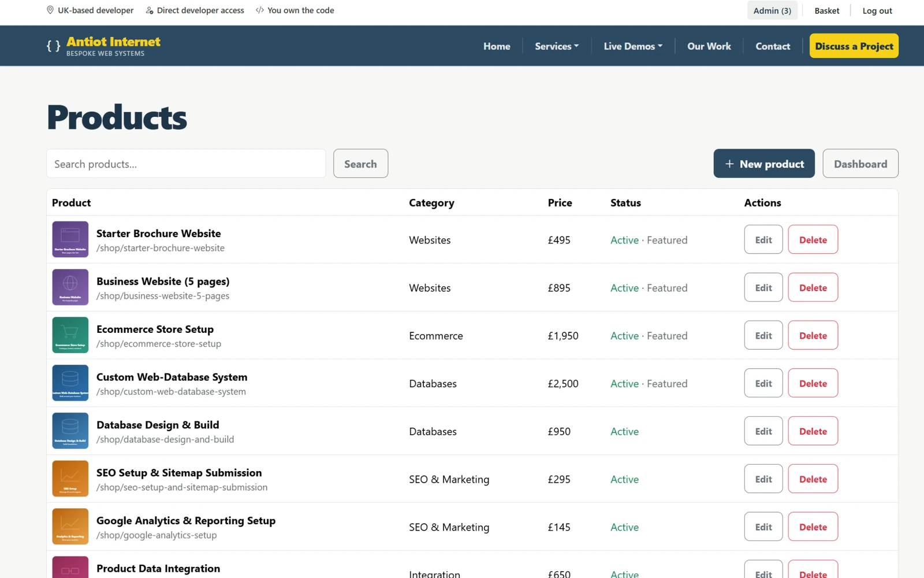Delete Custom Web-Database System
Viewport: 924px width, 578px height.
coord(813,383)
